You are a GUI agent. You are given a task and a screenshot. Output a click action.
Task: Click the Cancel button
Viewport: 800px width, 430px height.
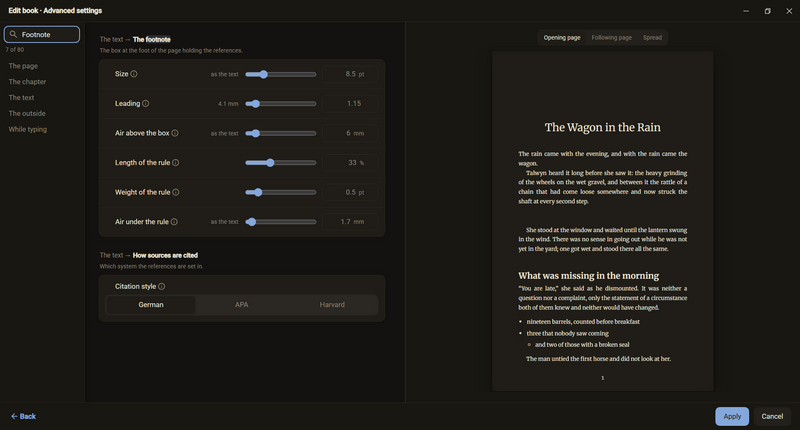coord(772,416)
